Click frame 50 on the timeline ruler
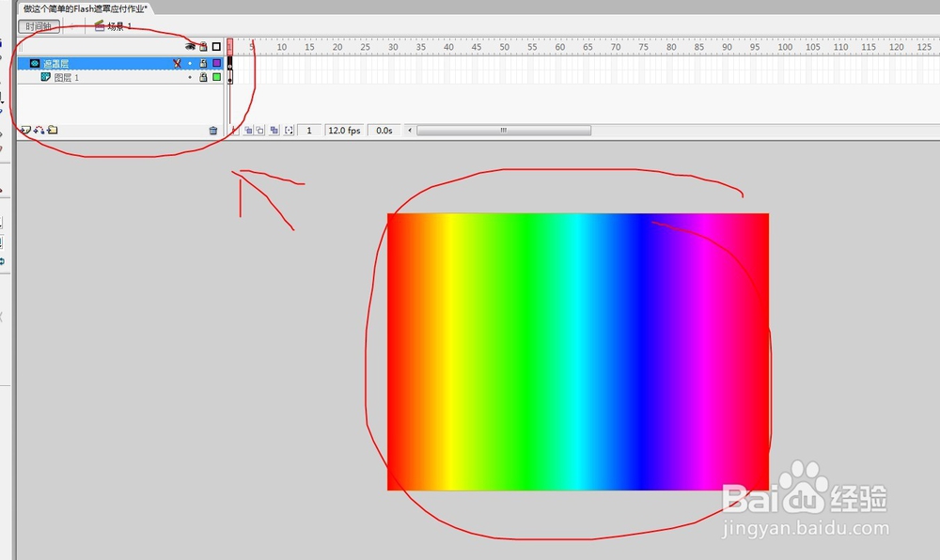Viewport: 940px width, 560px height. (x=504, y=47)
